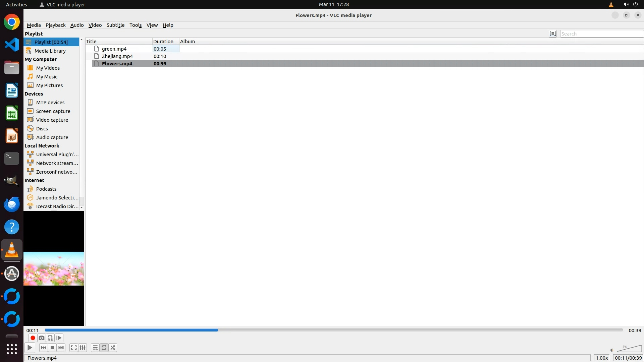Viewport: 644px width, 362px height.
Task: Toggle loop repeat mode button
Action: click(x=104, y=348)
